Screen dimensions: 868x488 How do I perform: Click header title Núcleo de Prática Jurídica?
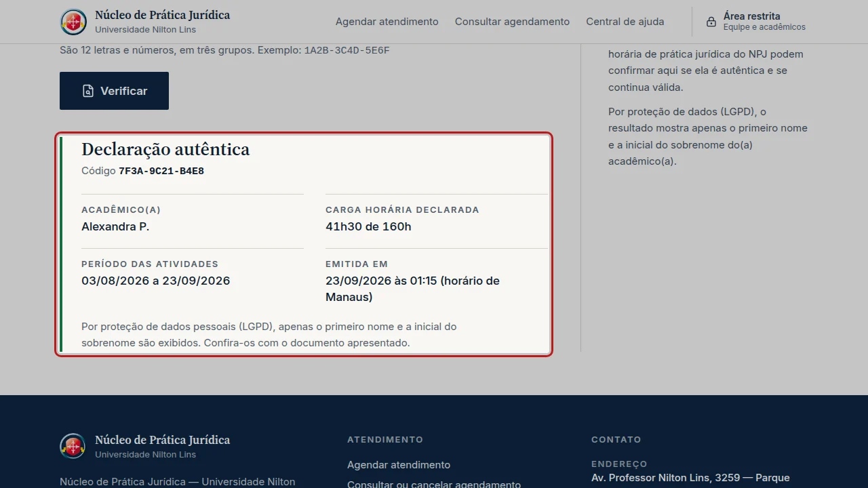coord(162,15)
